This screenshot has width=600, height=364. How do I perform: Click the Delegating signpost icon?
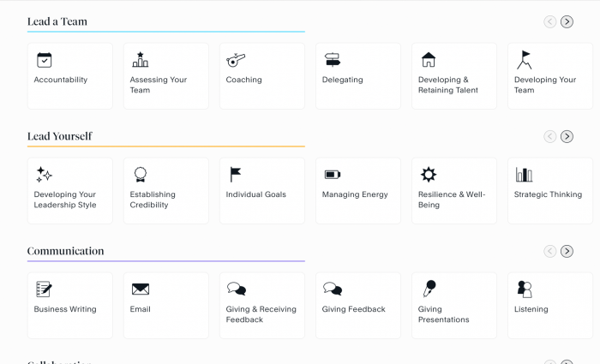(333, 60)
